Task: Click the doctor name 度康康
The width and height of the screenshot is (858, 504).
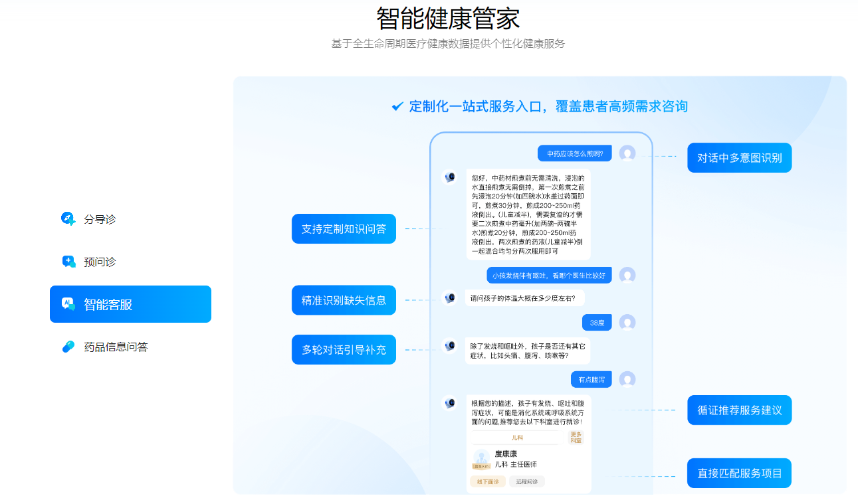Action: coord(506,454)
